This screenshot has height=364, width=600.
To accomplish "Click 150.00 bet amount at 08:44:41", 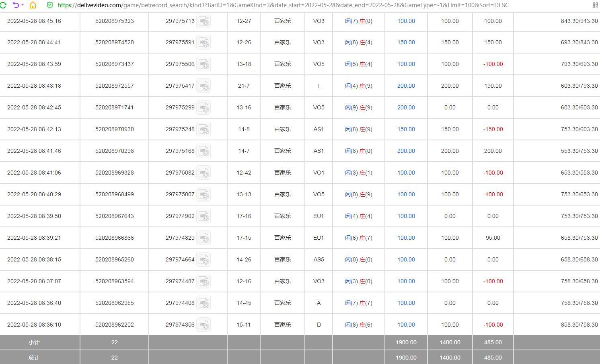I will (x=406, y=42).
